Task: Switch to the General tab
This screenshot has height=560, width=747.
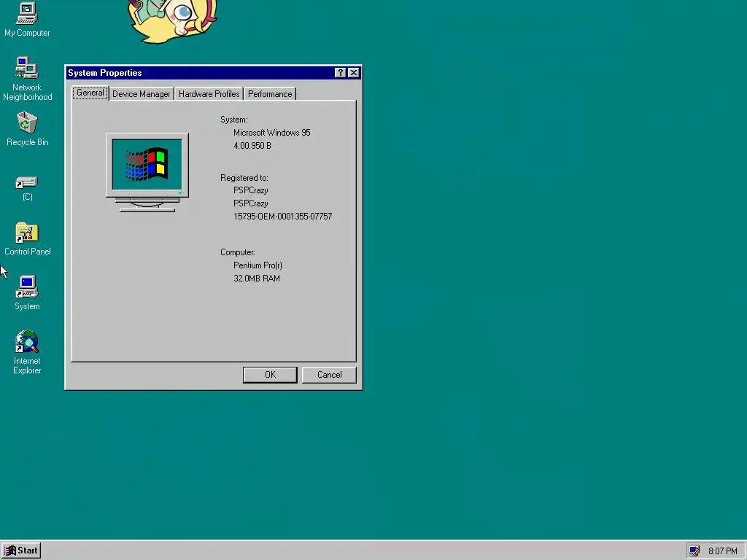Action: coord(90,93)
